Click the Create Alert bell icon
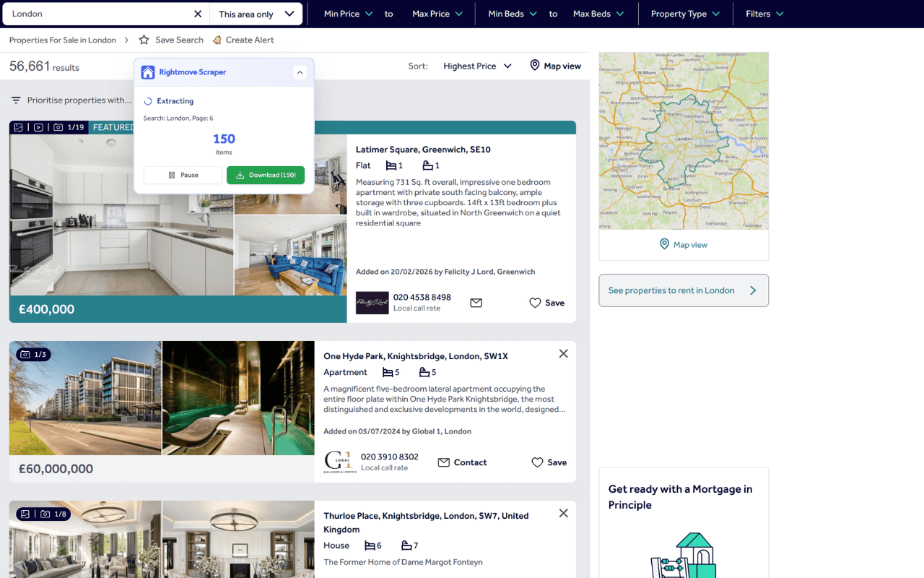The image size is (924, 578). point(217,40)
